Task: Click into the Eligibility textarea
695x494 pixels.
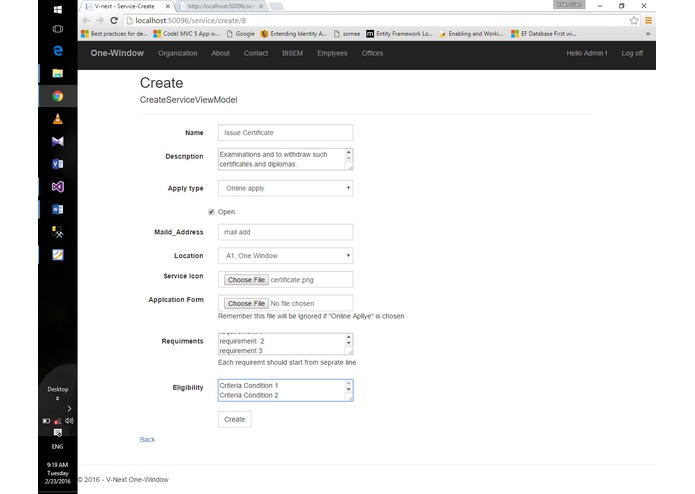Action: (x=281, y=390)
